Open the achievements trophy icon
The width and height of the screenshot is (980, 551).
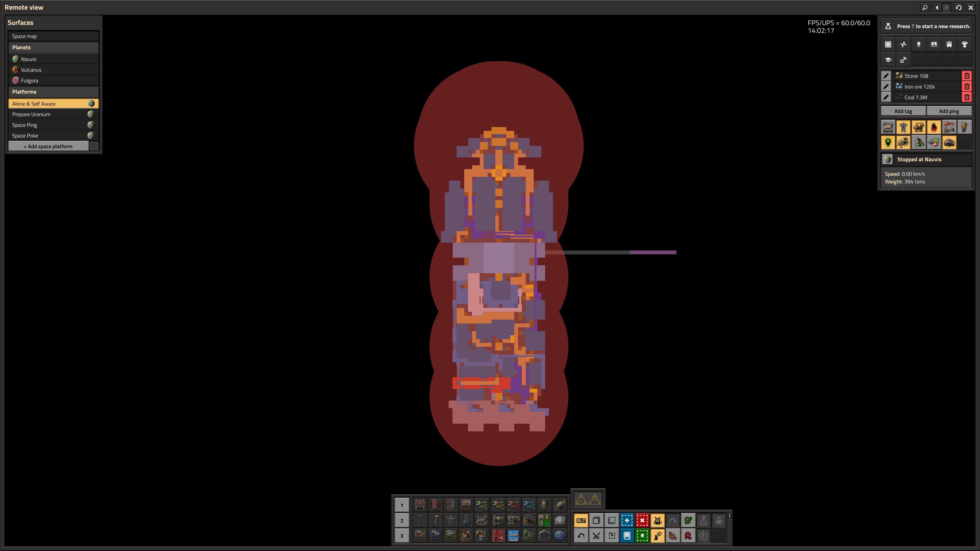[x=964, y=44]
